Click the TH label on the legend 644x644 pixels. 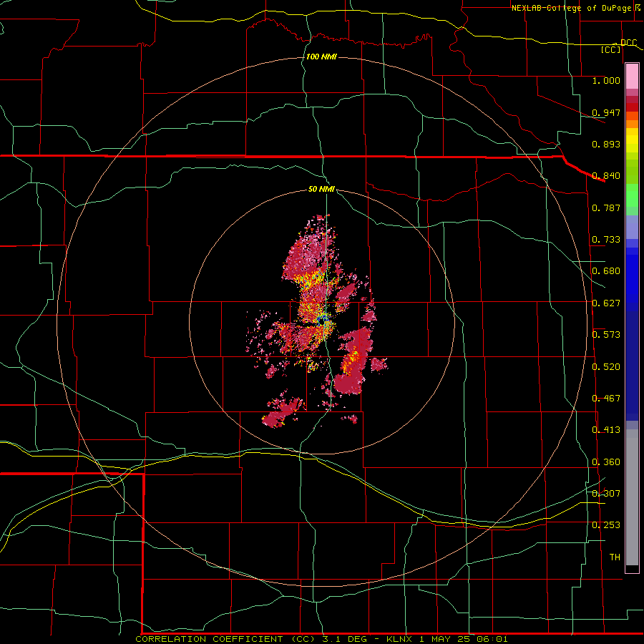tap(615, 557)
